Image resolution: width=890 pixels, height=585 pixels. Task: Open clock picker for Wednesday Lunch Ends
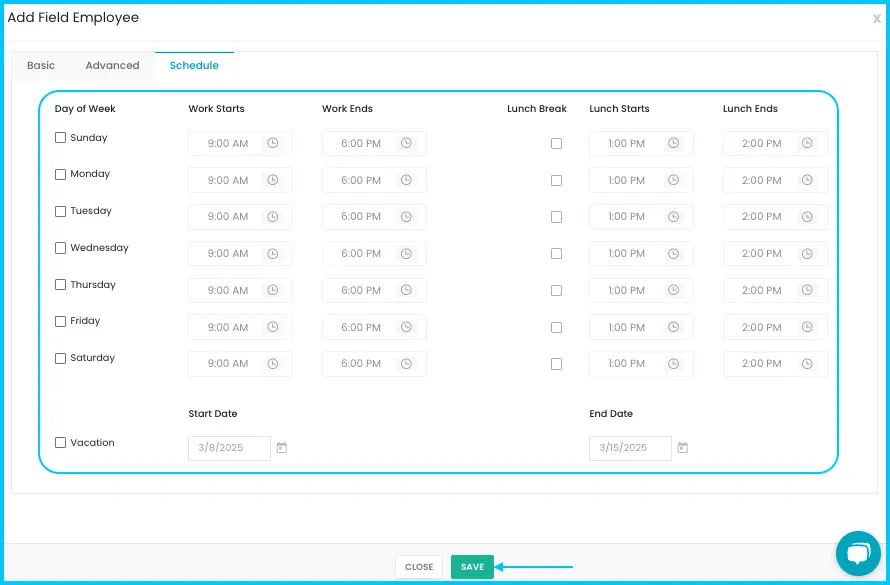pos(807,254)
